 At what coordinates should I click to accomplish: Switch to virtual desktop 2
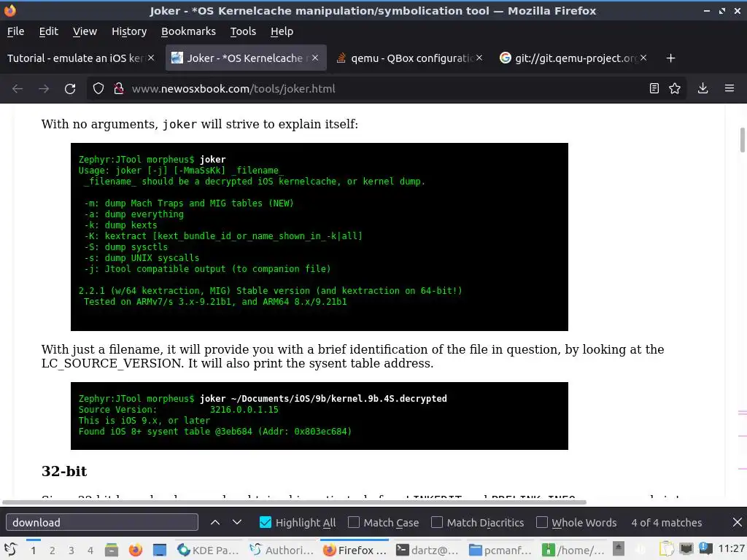52,551
